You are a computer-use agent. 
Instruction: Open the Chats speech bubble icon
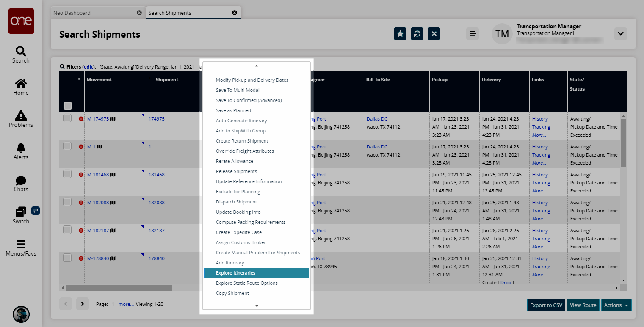tap(21, 181)
